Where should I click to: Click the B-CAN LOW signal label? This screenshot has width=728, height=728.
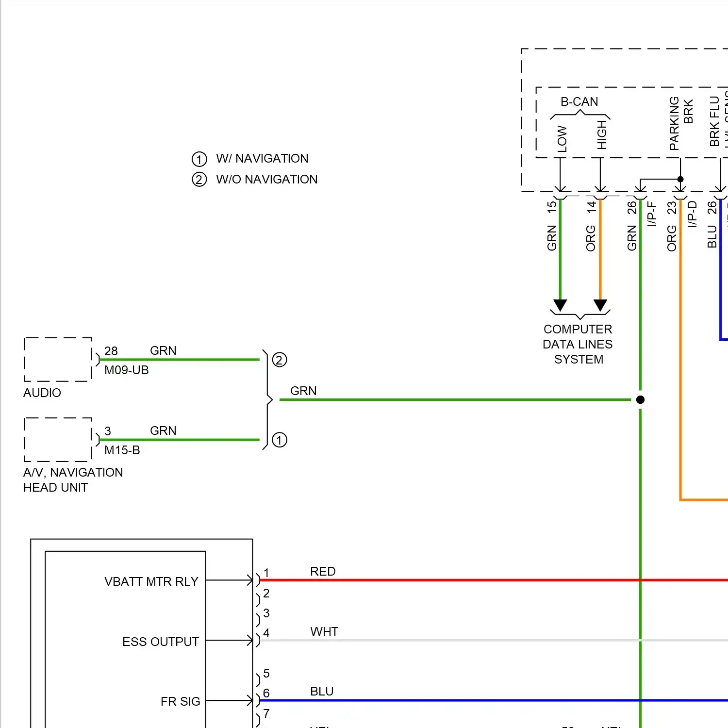(562, 139)
